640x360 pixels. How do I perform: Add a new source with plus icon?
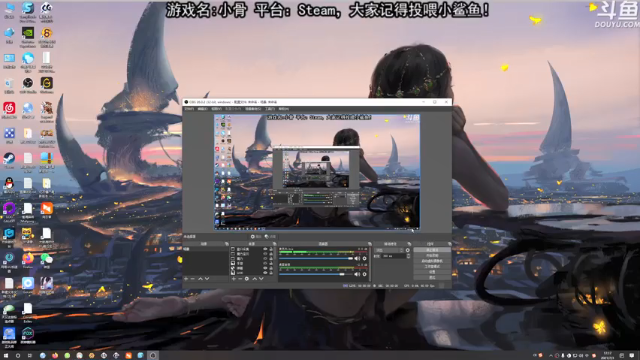[234, 279]
